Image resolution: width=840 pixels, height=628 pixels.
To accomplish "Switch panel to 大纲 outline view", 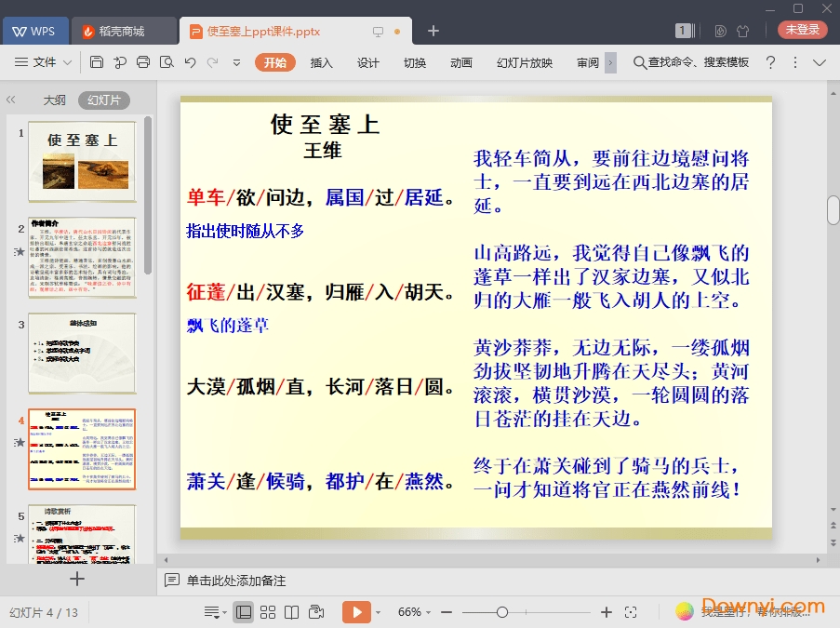I will click(54, 100).
